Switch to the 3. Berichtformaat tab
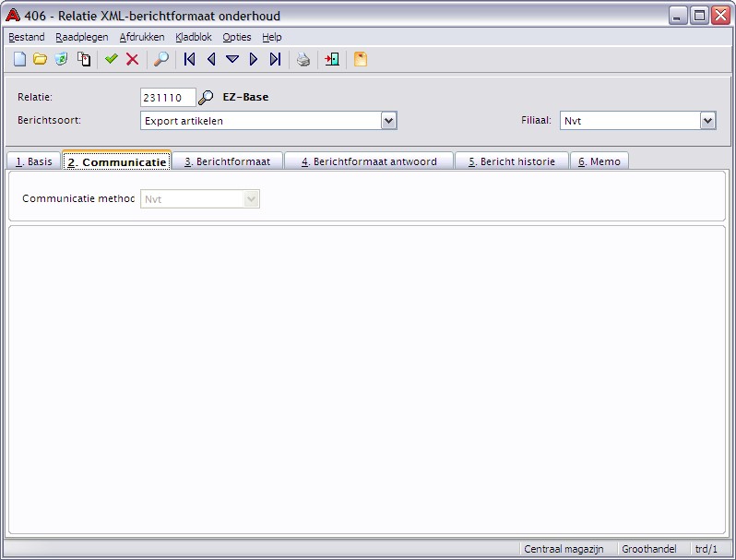 (x=228, y=161)
